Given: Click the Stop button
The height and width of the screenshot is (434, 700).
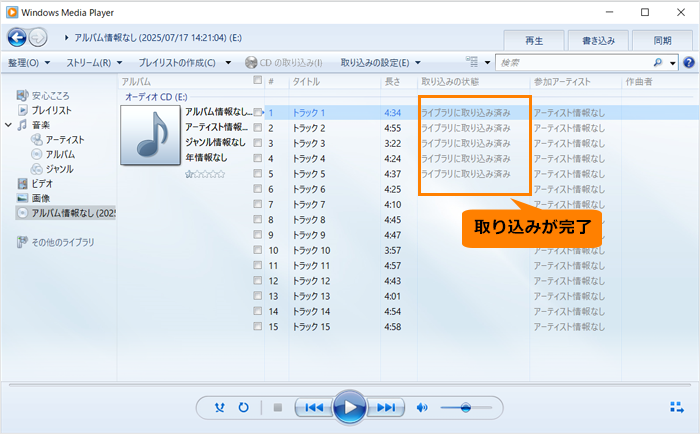Looking at the screenshot, I should pos(278,407).
